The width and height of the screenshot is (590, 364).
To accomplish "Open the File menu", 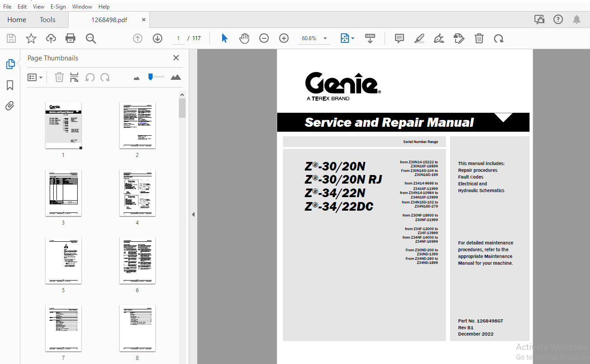I will pos(7,7).
